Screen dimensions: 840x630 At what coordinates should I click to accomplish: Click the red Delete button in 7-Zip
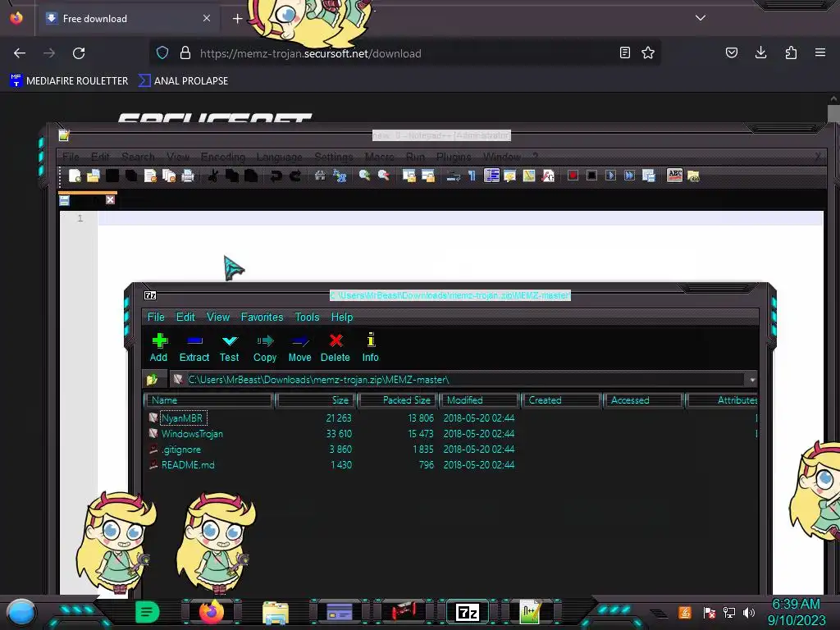(336, 348)
